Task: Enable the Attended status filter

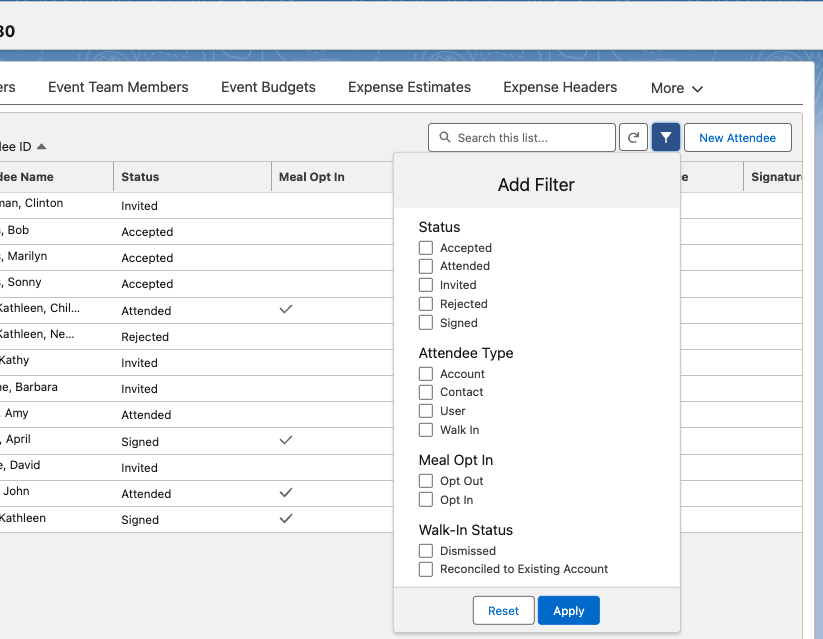Action: 426,266
